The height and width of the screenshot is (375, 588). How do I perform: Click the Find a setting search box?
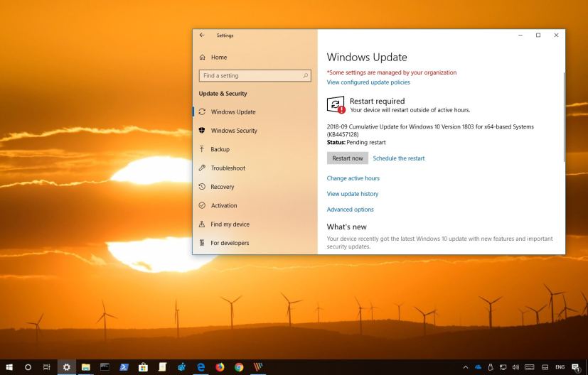coord(255,76)
